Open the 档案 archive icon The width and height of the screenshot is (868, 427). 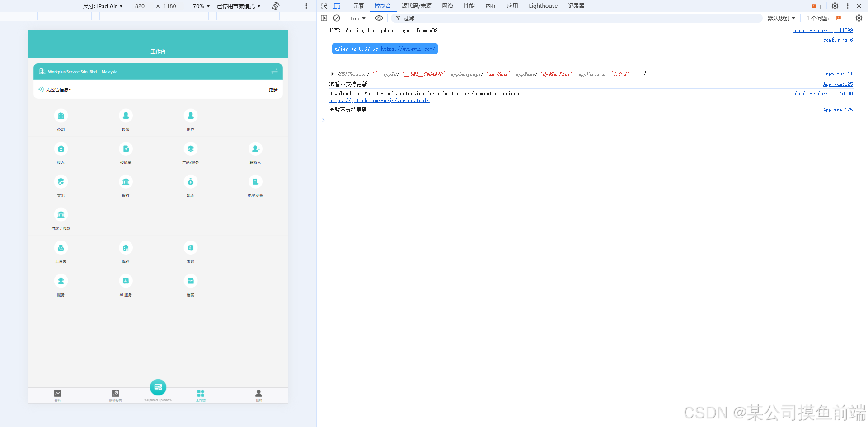[x=191, y=281]
